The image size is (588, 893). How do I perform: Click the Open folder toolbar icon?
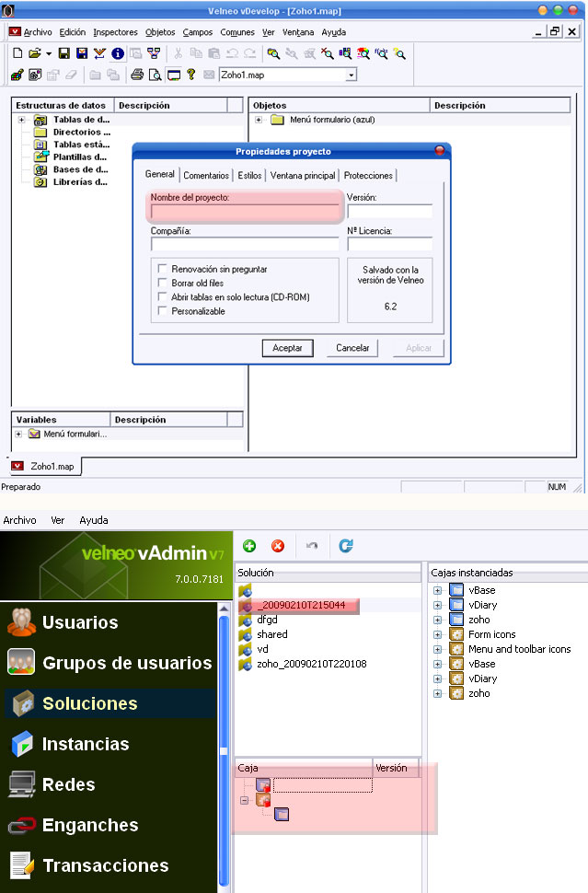click(x=35, y=53)
